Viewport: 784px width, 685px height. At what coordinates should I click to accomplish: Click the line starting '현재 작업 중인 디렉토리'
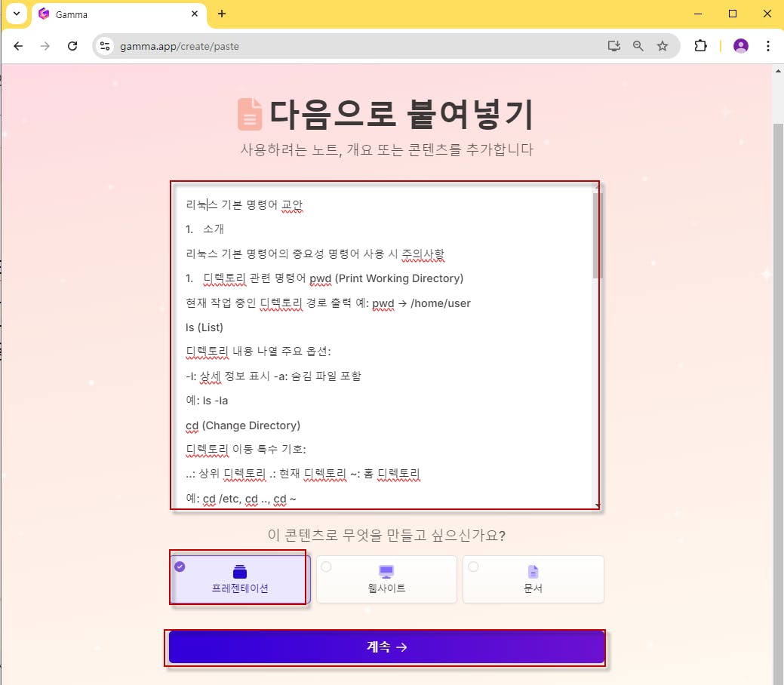tap(328, 303)
